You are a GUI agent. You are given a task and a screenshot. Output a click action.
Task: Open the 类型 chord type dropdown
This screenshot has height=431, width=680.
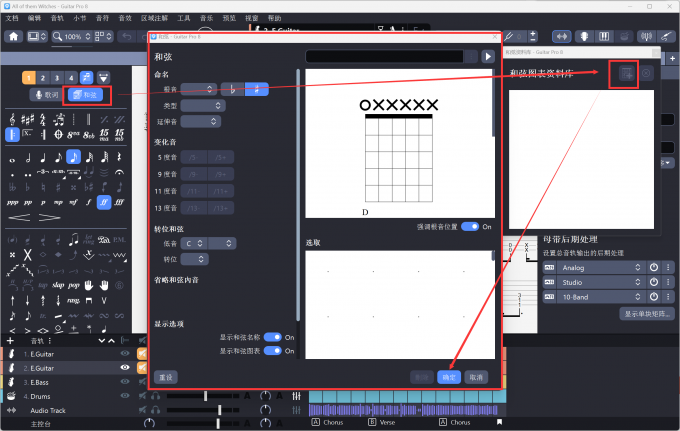click(x=203, y=105)
